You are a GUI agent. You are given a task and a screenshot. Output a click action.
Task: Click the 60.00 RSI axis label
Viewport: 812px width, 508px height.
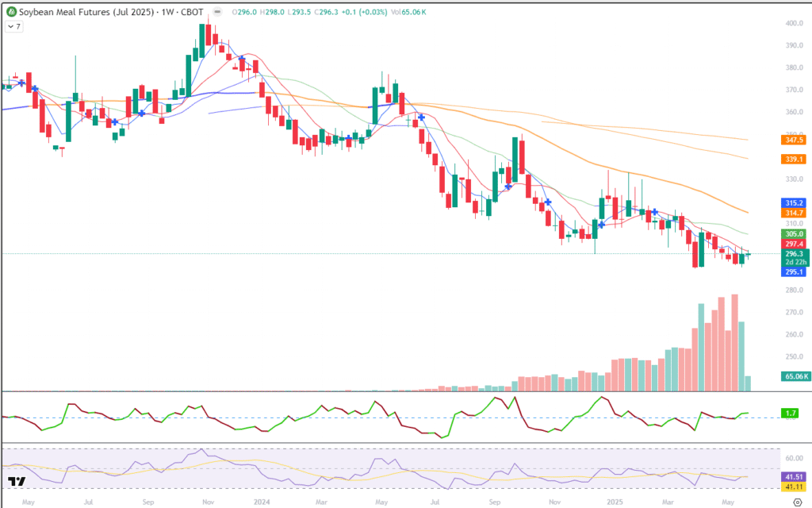pos(794,458)
